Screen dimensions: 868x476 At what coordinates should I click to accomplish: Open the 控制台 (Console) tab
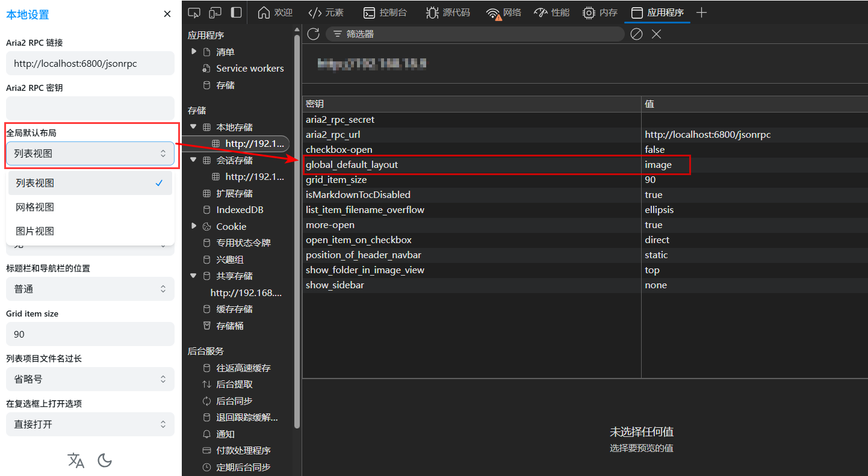click(x=385, y=13)
